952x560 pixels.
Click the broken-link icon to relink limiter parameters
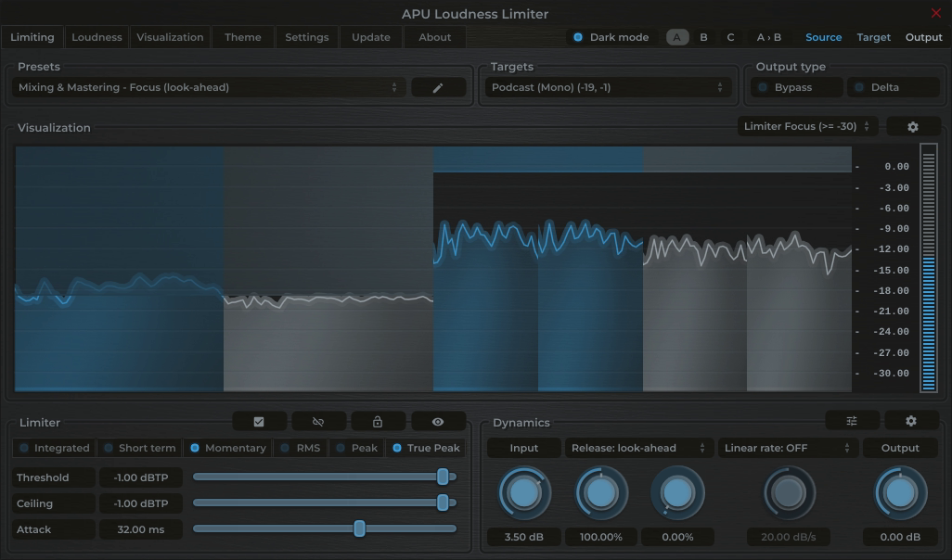318,420
